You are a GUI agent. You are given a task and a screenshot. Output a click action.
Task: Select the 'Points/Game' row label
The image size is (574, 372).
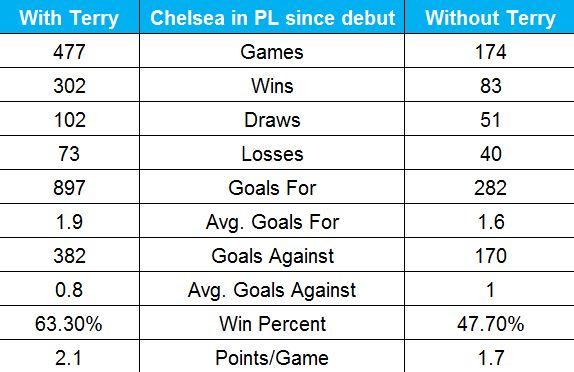pos(272,358)
